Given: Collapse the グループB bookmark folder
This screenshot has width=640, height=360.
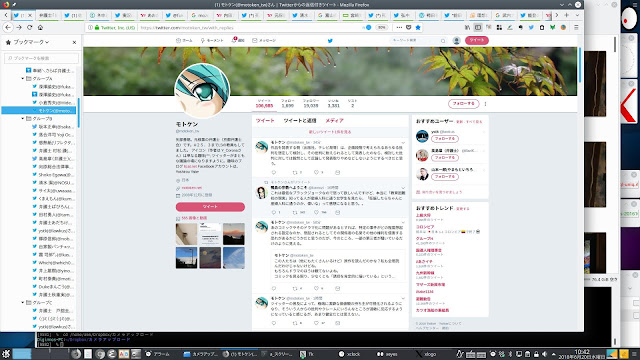Looking at the screenshot, I should (x=23, y=118).
